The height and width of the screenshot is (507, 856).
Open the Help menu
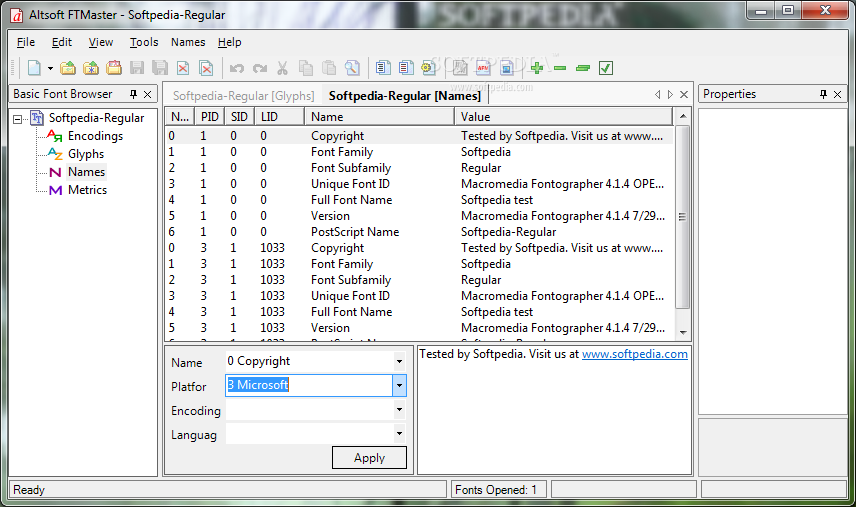[229, 42]
